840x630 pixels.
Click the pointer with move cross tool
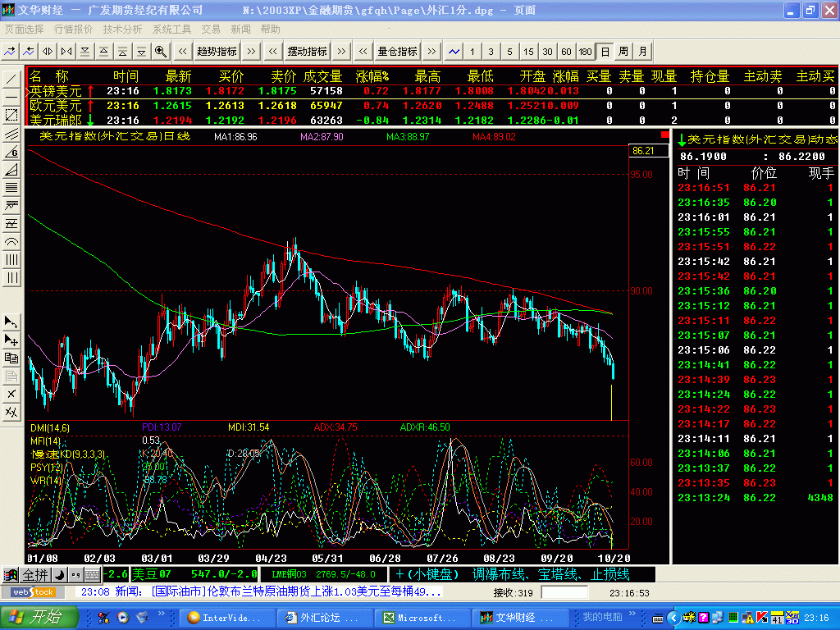[x=11, y=340]
